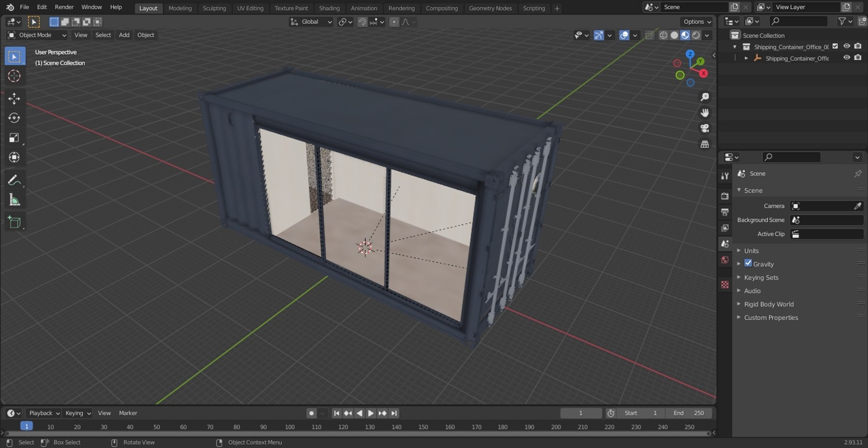Click the outliner search field
This screenshot has height=448, width=868.
click(x=798, y=21)
